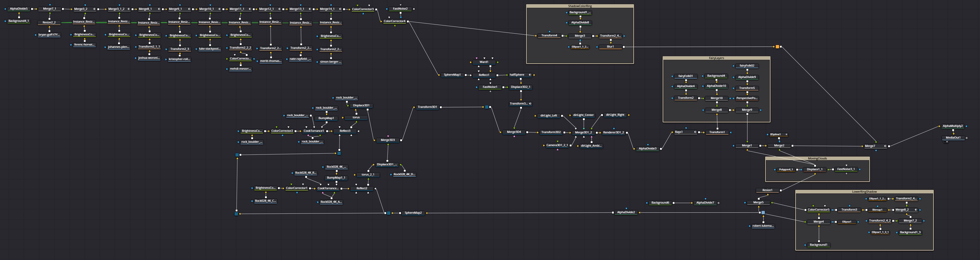
Task: Select the ColorCorrector3 node
Action: (x=363, y=9)
